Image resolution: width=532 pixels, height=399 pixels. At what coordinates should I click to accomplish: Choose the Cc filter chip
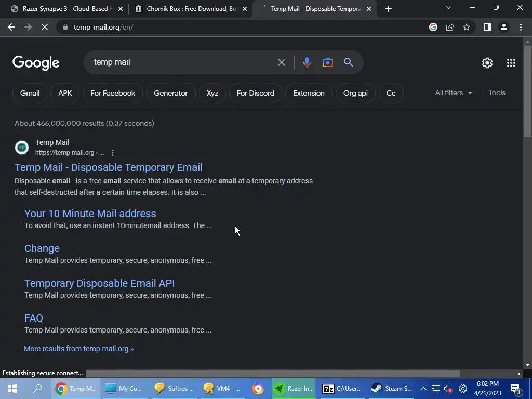[391, 93]
